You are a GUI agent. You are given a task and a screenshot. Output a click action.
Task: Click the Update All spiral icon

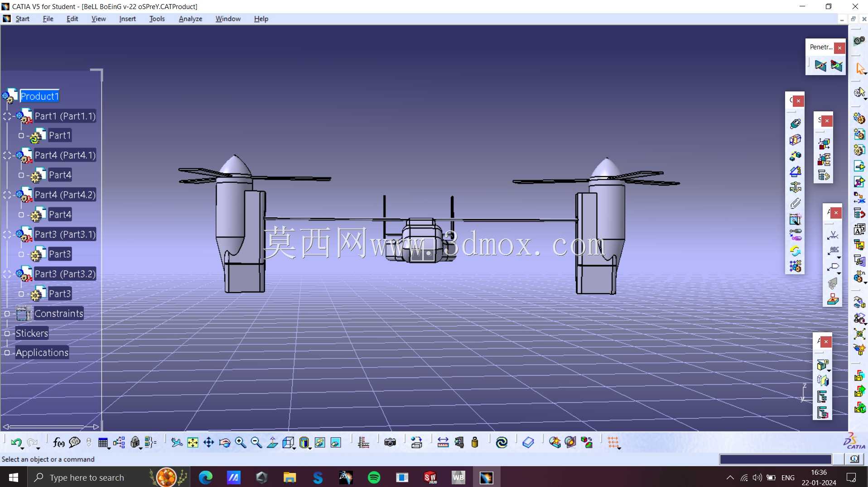click(x=502, y=442)
